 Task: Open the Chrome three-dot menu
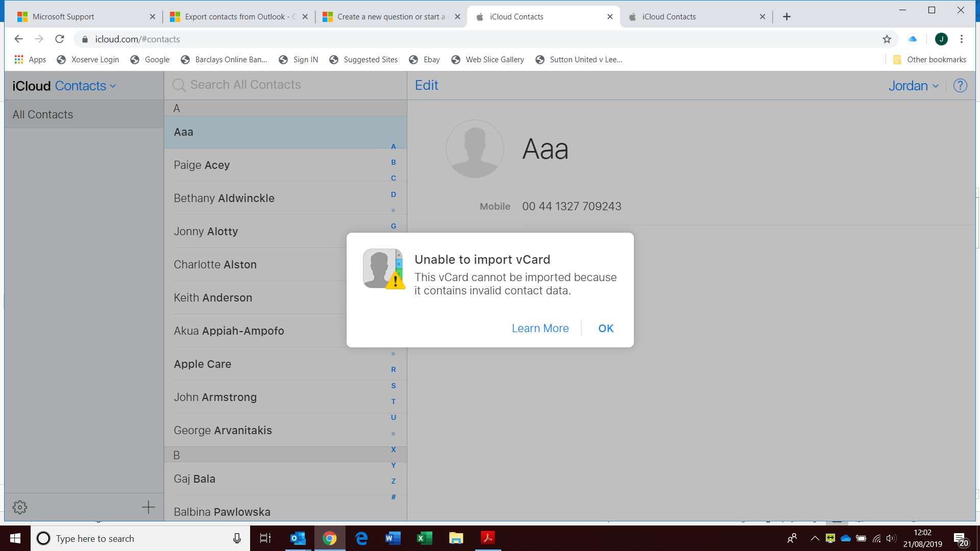tap(962, 39)
